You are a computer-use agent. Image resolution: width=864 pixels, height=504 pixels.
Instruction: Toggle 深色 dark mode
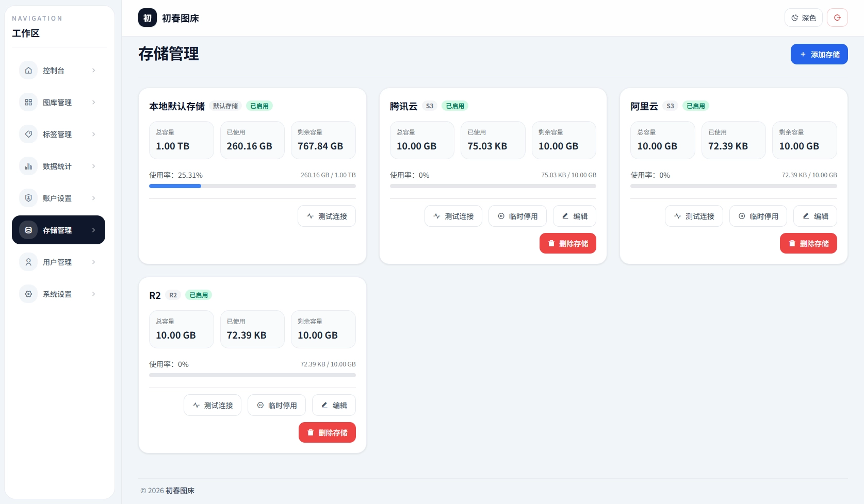803,18
